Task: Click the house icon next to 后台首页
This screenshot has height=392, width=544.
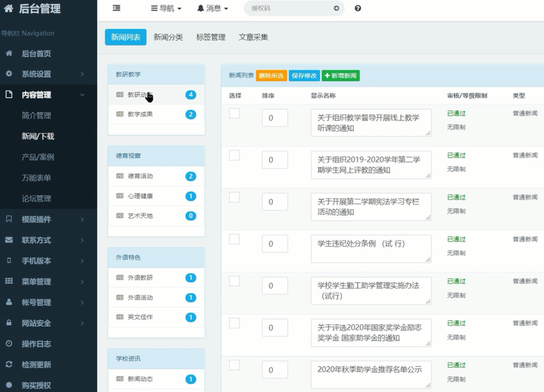Action: tap(9, 53)
